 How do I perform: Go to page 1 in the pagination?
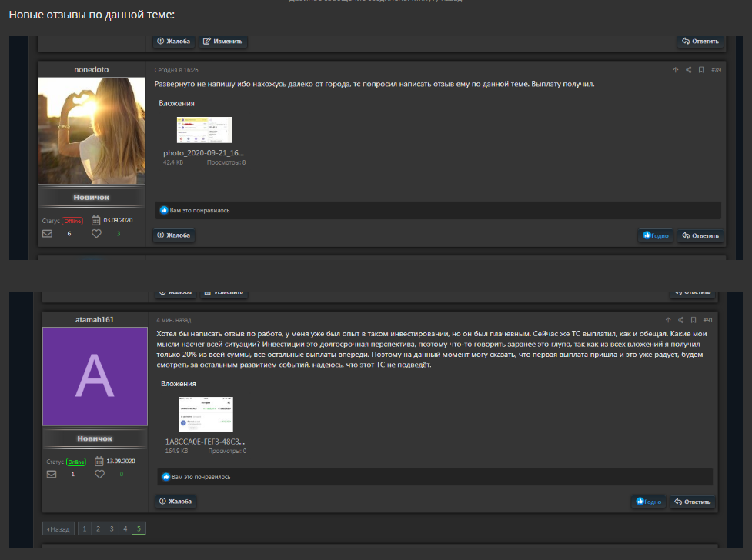85,528
